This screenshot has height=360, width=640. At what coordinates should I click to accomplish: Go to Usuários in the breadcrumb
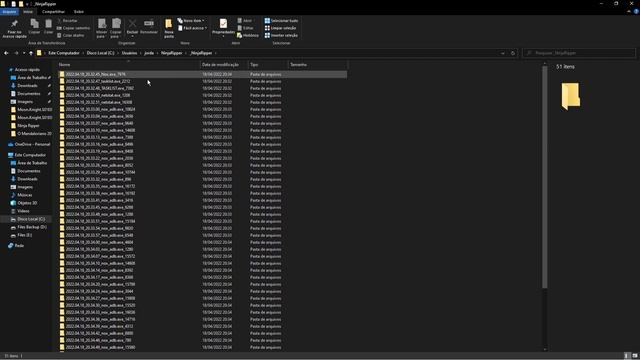[x=129, y=53]
